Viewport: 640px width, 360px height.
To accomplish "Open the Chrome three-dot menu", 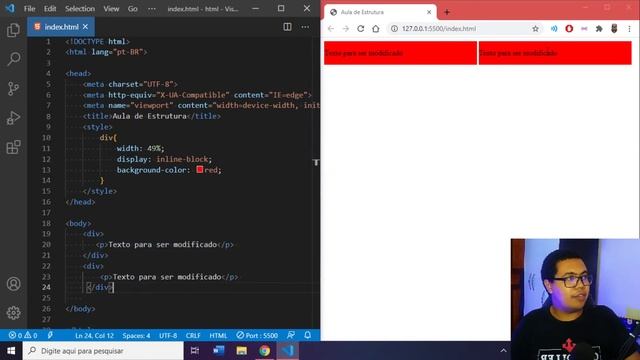I will click(629, 29).
